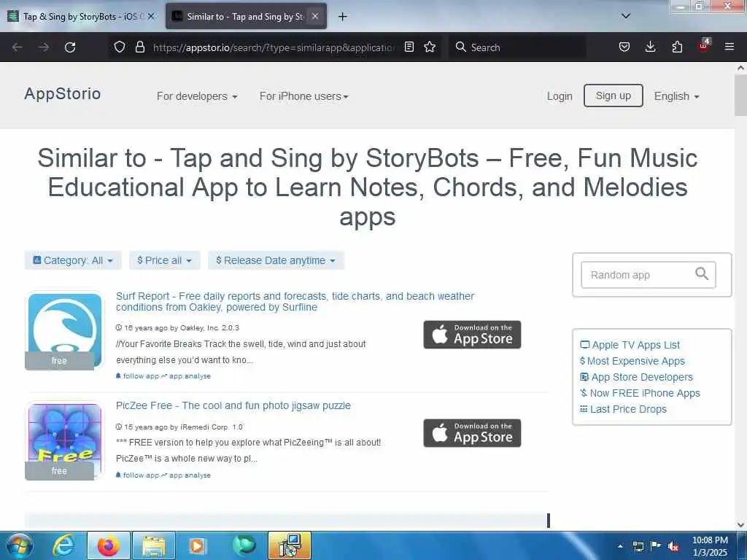Image resolution: width=747 pixels, height=560 pixels.
Task: Close the 'Similar to - Tap and Sing' tab
Action: 315,16
